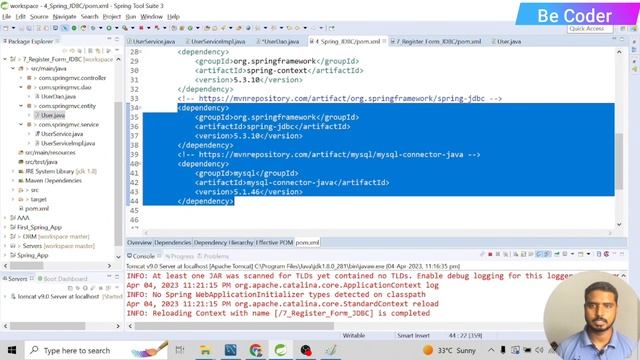640x360 pixels.
Task: Open Google Chrome from the taskbar
Action: pyautogui.click(x=256, y=350)
